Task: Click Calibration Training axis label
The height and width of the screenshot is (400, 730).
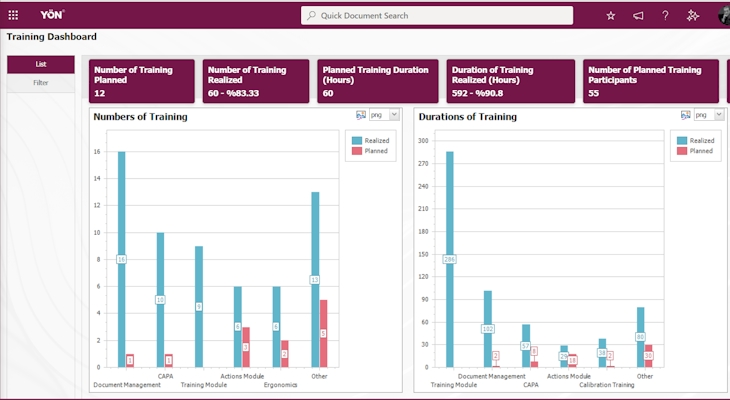Action: [x=607, y=385]
